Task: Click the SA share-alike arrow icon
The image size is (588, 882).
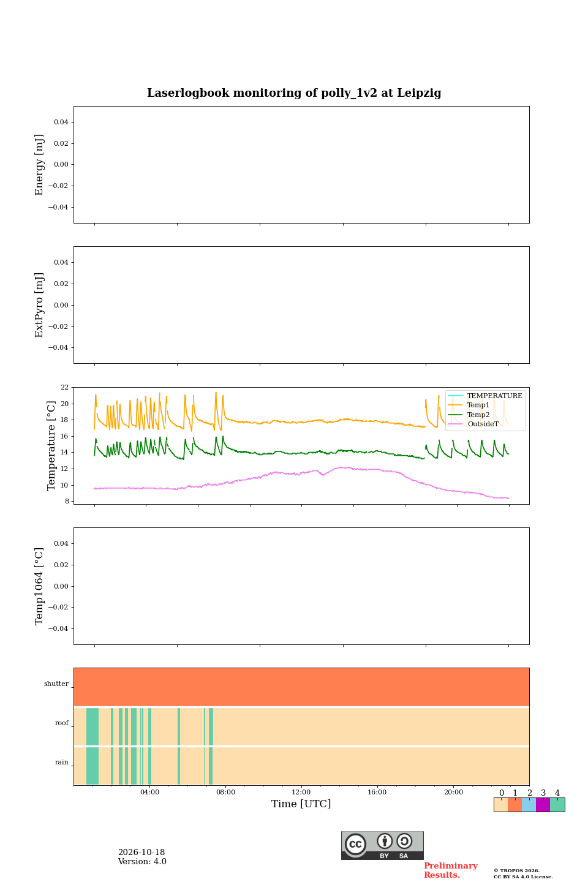Action: (404, 841)
